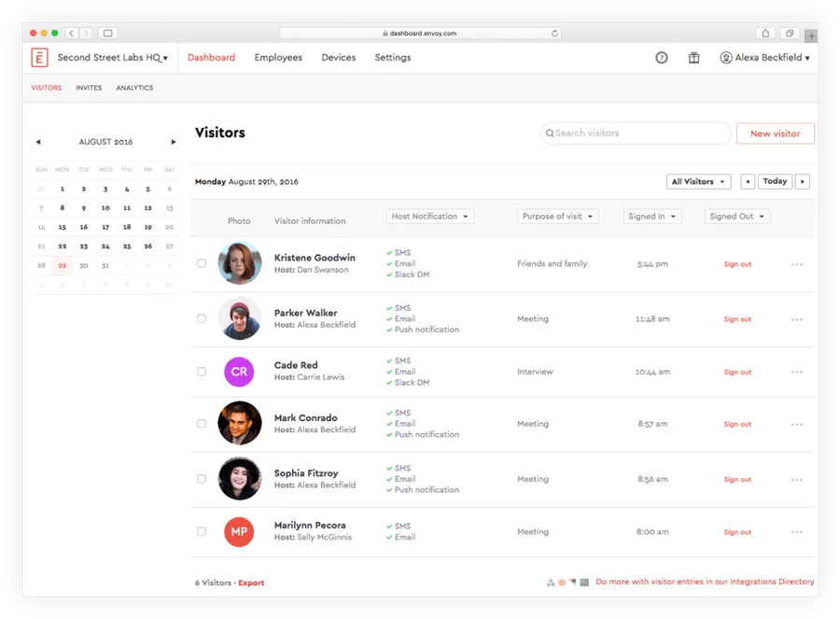The width and height of the screenshot is (840, 619).
Task: Select August 30 in the calendar
Action: click(x=84, y=266)
